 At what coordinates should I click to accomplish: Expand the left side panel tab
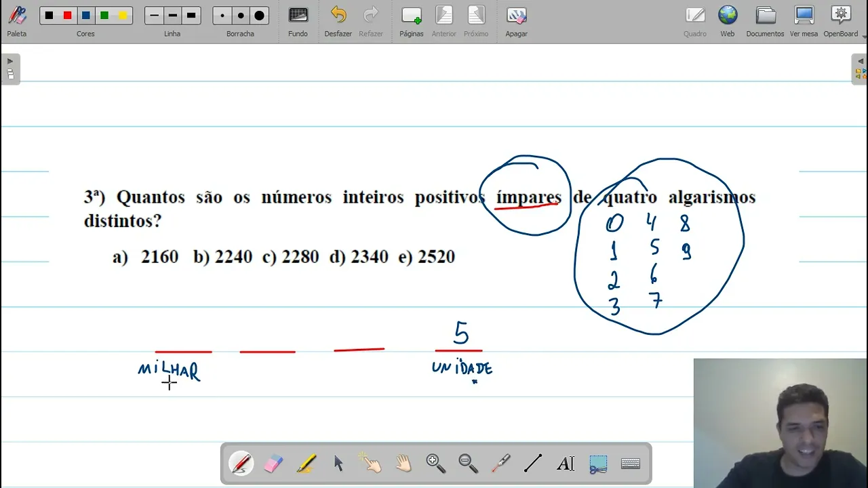(x=10, y=69)
